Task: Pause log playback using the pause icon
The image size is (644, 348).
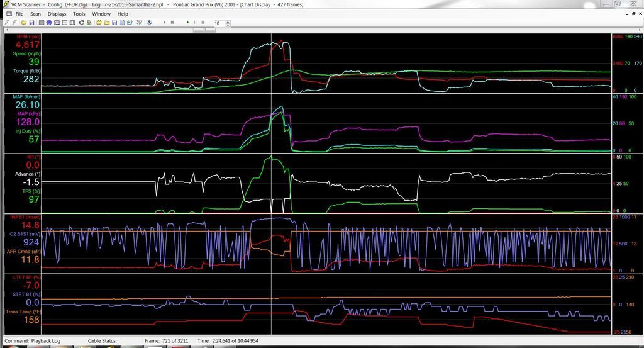Action: [x=195, y=23]
